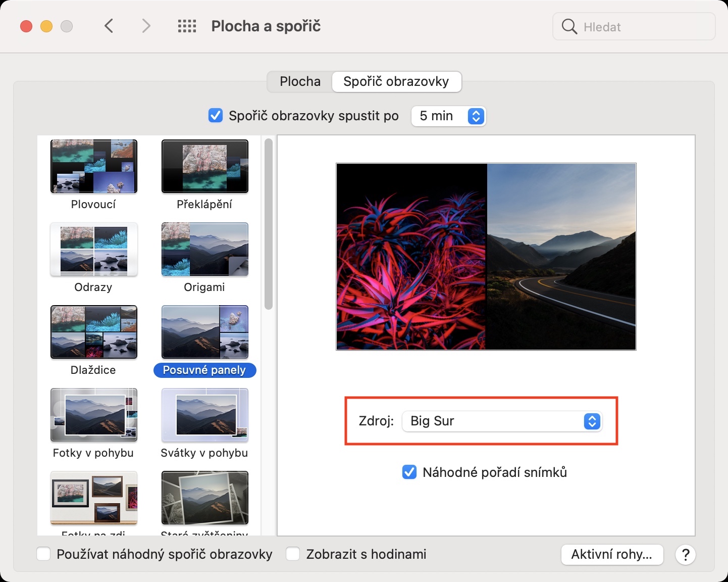Select the Svátky v pohybu thumbnail
Viewport: 728px width, 582px height.
(205, 415)
